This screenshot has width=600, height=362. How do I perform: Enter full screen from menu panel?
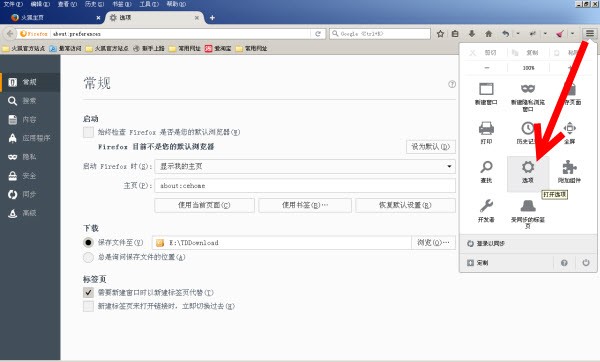(569, 133)
